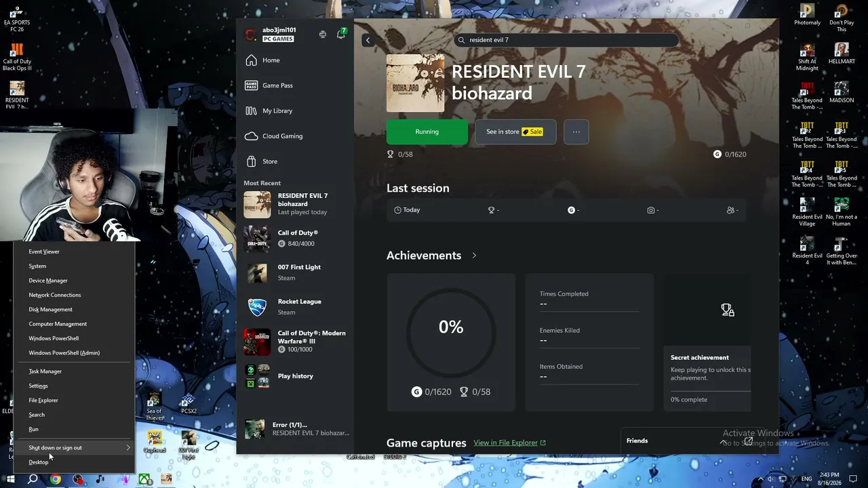Open PCSX2 desktop shortcut
The height and width of the screenshot is (488, 868).
tap(189, 405)
